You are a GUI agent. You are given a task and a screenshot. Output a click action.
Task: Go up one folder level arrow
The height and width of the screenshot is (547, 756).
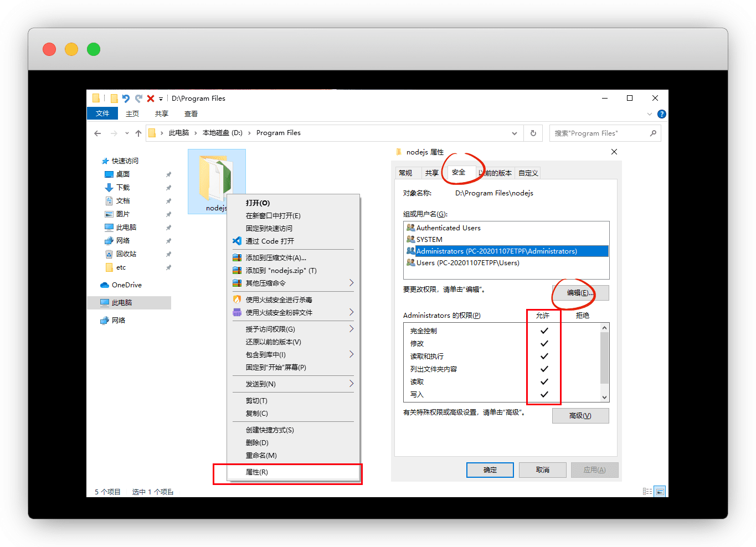point(138,133)
